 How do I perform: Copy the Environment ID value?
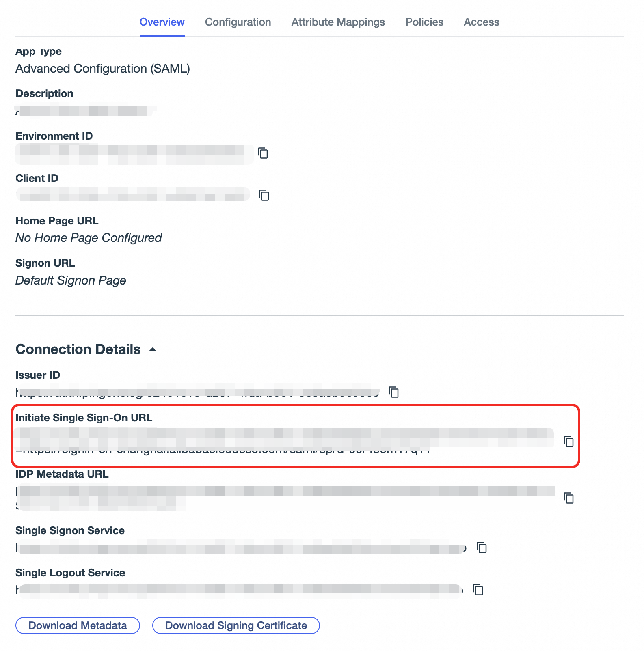tap(263, 153)
